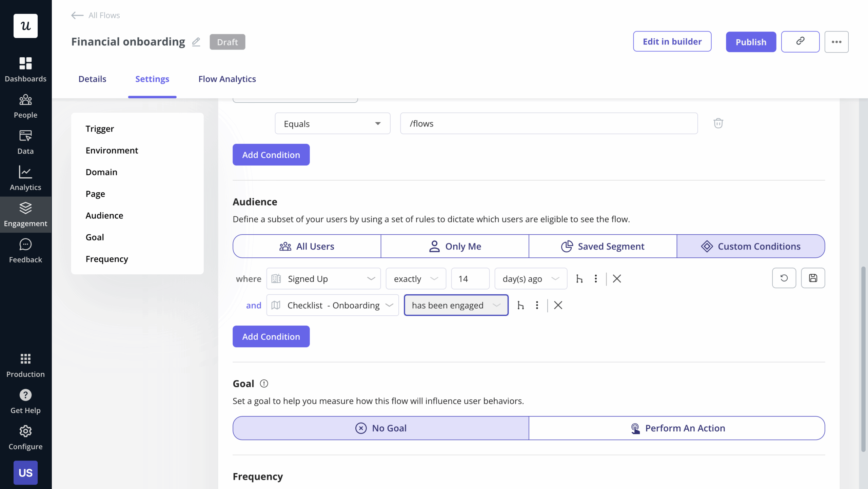Reset audience conditions with the undo icon
This screenshot has width=868, height=489.
point(784,278)
